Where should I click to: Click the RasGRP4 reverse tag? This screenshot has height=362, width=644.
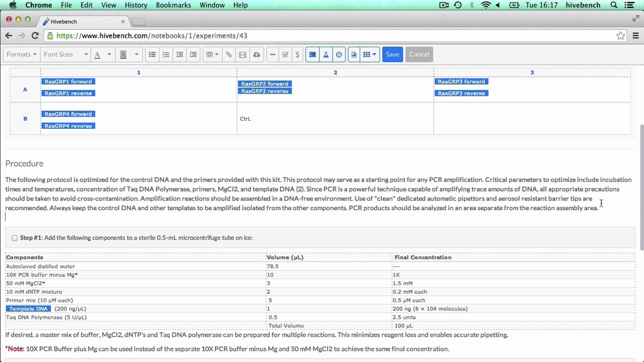(x=68, y=126)
